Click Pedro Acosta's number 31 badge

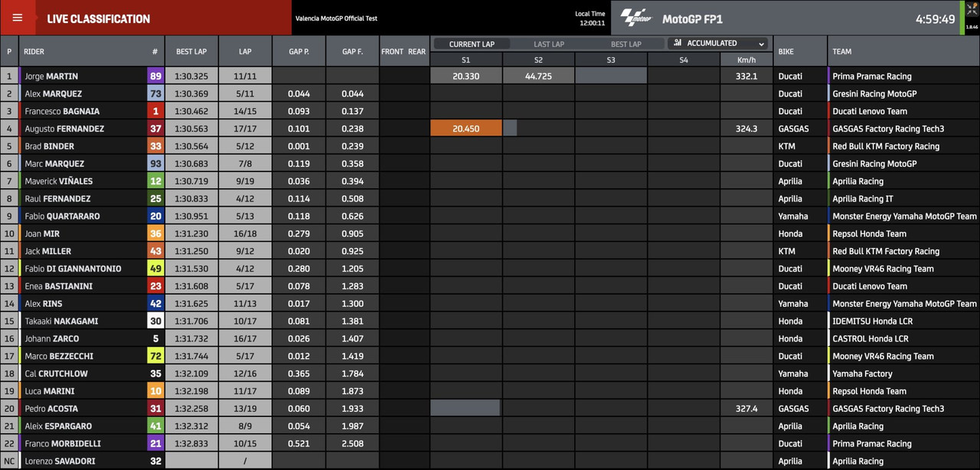tap(155, 408)
